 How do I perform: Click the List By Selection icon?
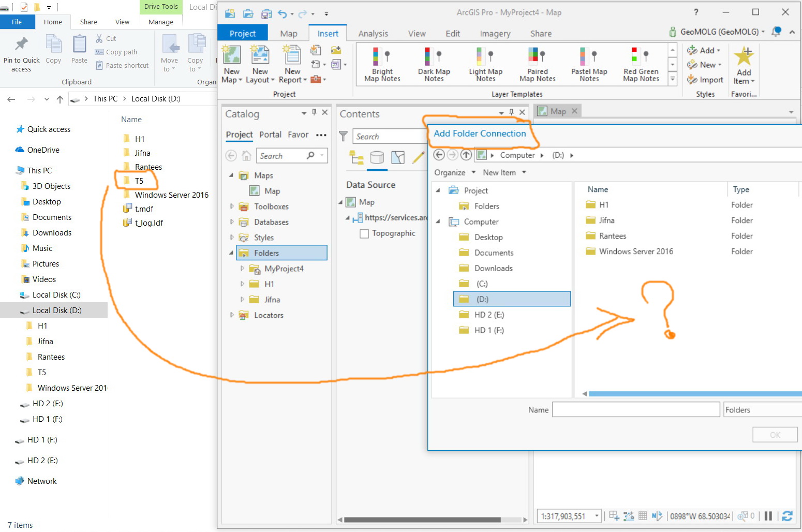397,157
